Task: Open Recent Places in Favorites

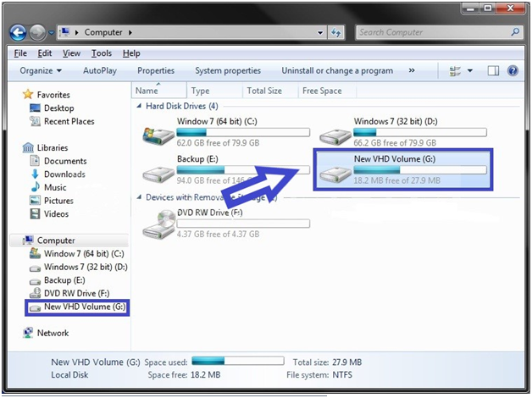Action: pos(69,121)
